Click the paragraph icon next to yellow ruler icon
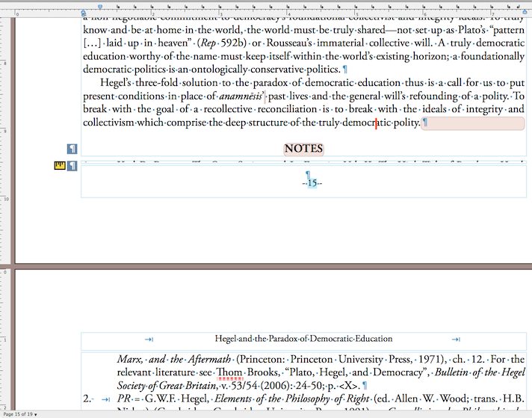The height and width of the screenshot is (418, 532). click(72, 166)
